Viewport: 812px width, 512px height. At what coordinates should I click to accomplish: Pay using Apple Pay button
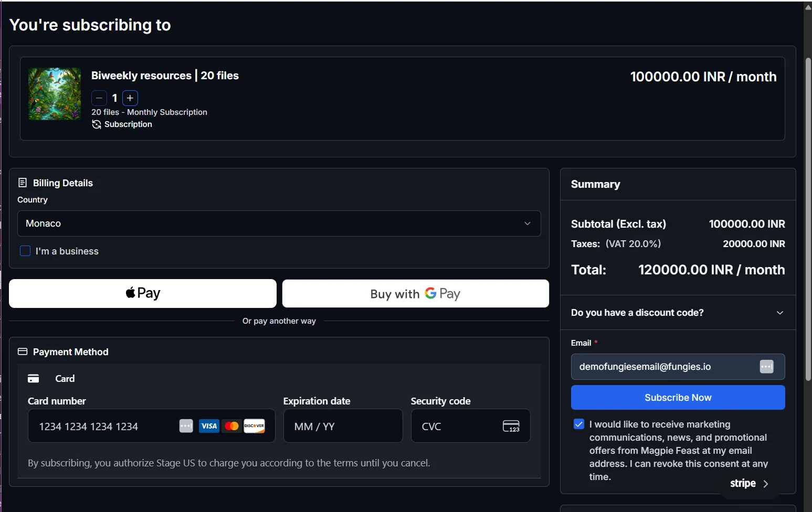(x=143, y=293)
